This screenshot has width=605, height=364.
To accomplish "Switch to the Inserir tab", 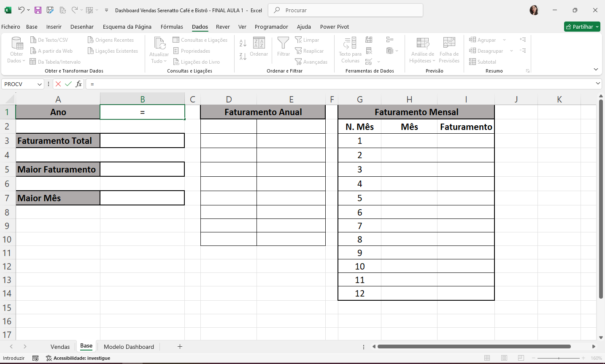I will [54, 27].
